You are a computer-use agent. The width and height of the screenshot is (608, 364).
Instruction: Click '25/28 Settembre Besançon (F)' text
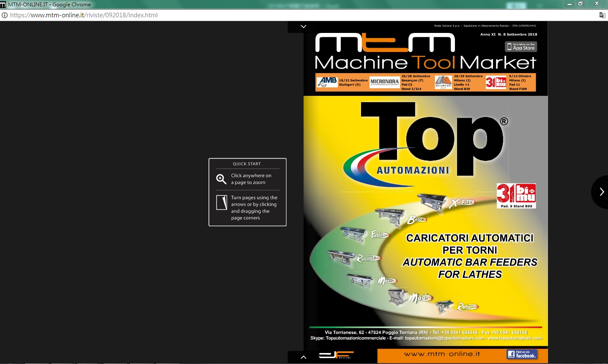[416, 78]
